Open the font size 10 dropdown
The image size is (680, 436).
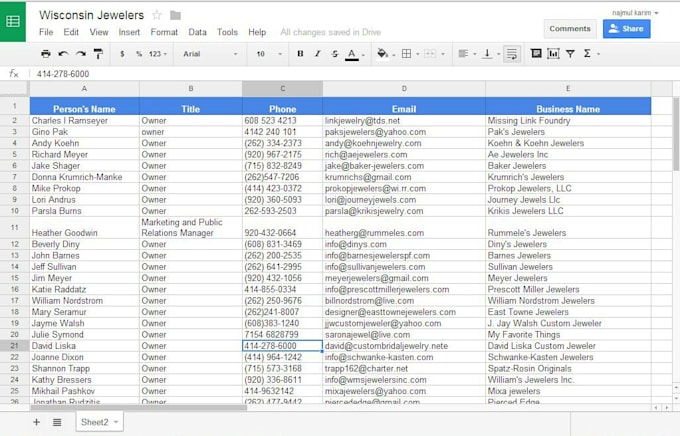[x=267, y=54]
